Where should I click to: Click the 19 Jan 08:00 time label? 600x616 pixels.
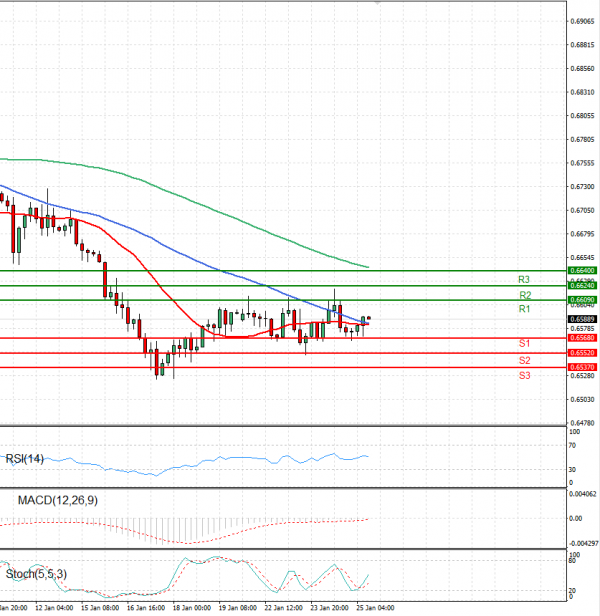(x=238, y=608)
